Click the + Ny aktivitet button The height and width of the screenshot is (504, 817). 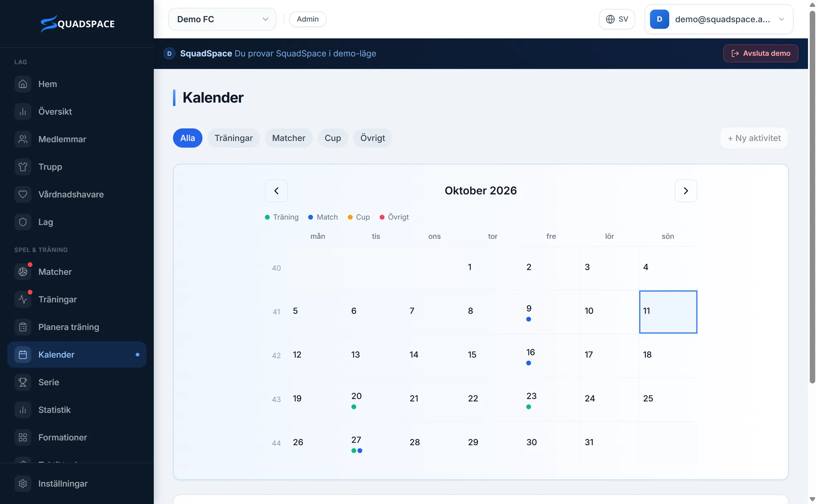point(754,138)
